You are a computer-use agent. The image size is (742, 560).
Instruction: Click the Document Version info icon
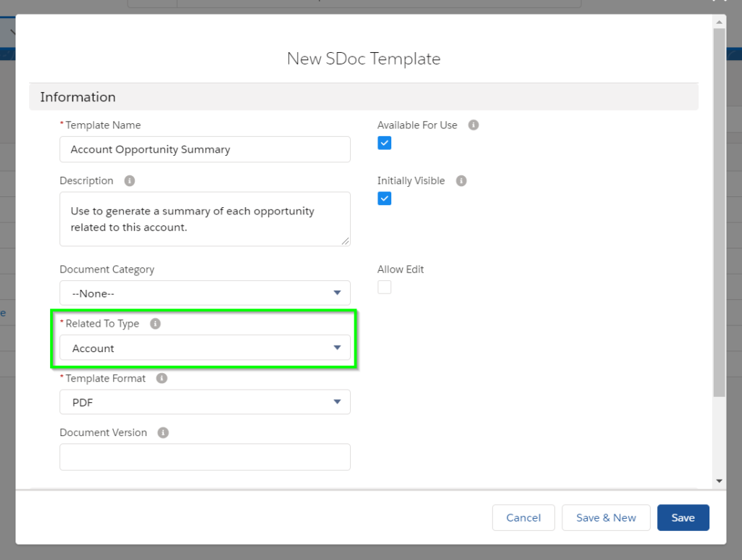coord(162,432)
